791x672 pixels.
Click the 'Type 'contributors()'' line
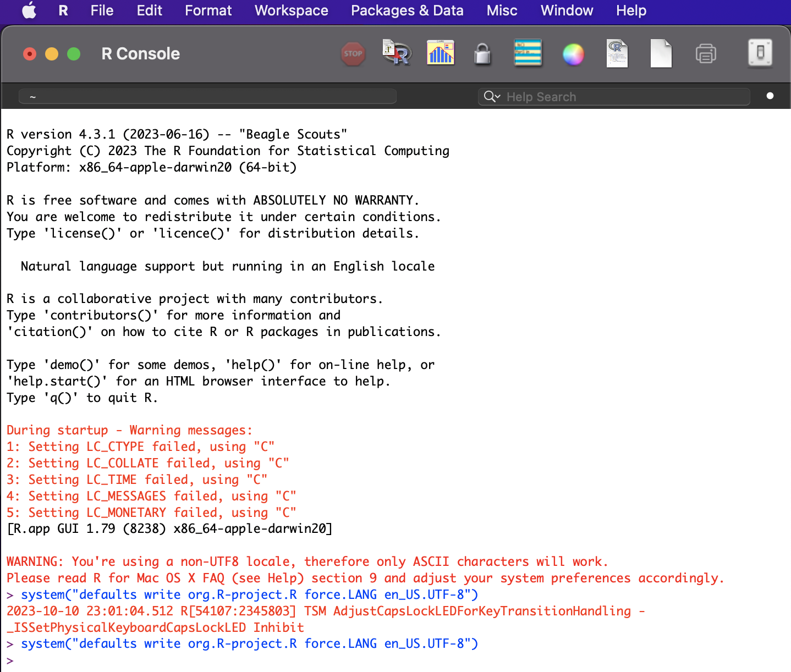[x=173, y=315]
